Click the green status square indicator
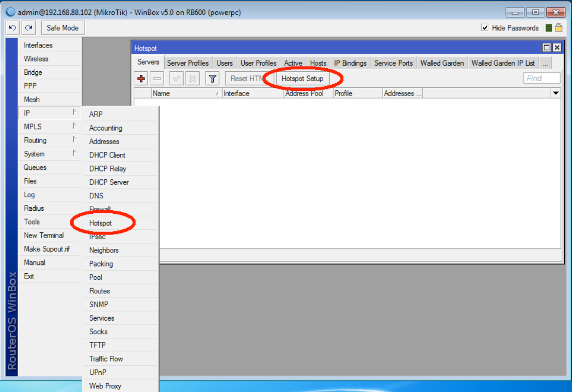 (548, 28)
